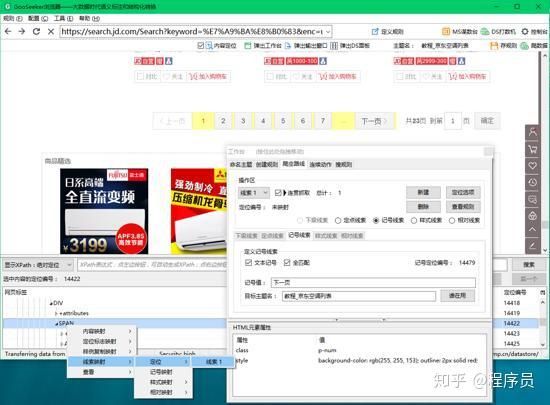
Task: Click the 定义规则 define-rule icon
Action: point(375,32)
